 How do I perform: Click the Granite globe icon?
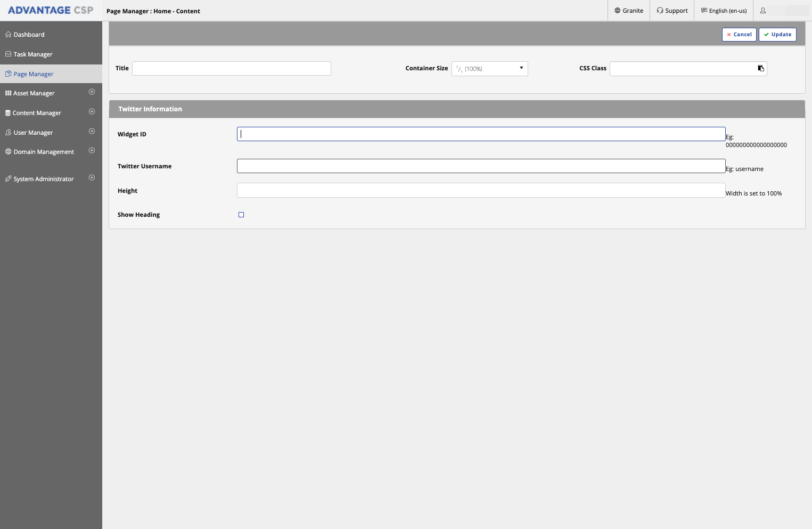point(618,11)
